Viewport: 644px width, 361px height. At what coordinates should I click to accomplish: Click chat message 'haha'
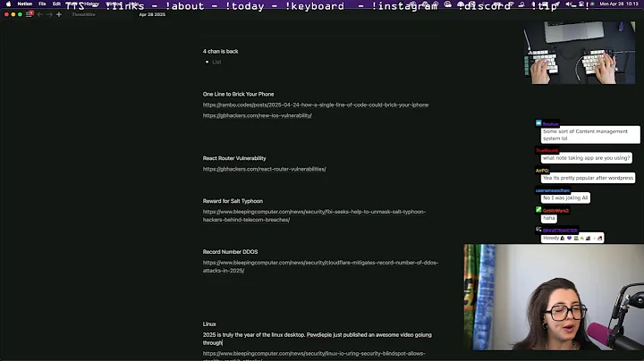coord(548,218)
